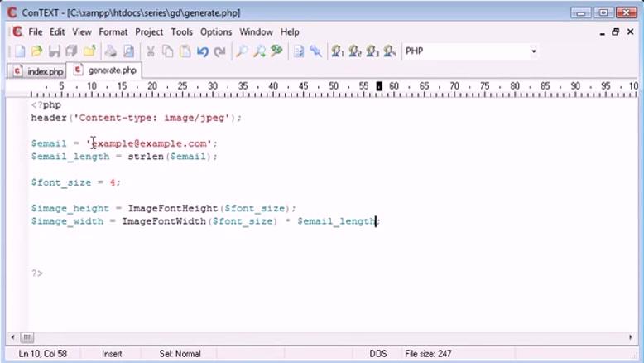Click the Save All files icon
Screen dimensions: 644x363
tap(72, 51)
